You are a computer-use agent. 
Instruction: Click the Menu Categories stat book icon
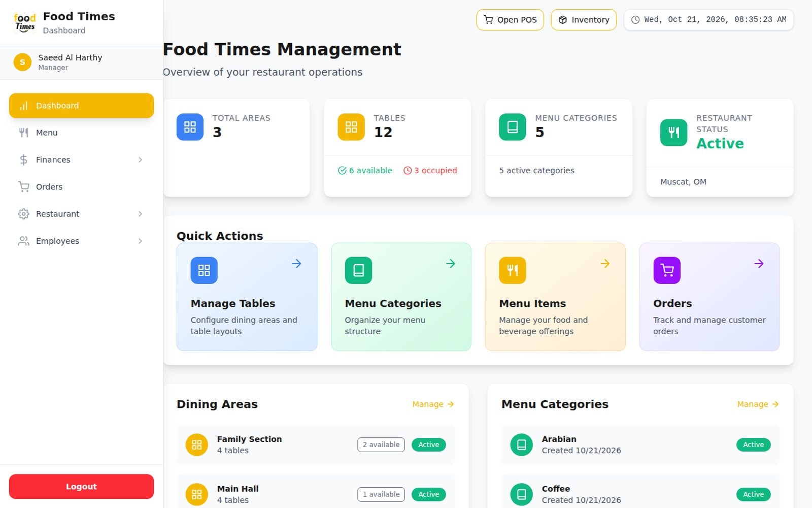click(x=513, y=127)
